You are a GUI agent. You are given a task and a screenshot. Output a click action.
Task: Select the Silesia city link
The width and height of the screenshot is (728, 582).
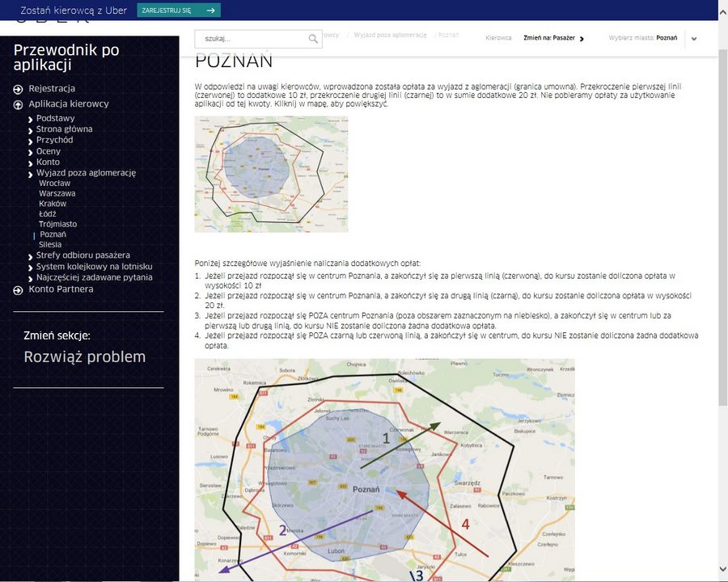click(50, 245)
